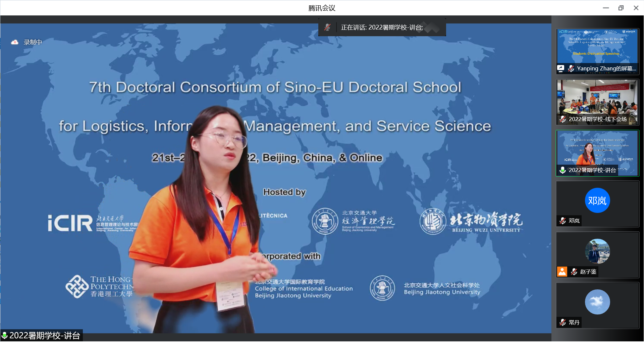The image size is (644, 342).
Task: Click the 邓岚 name label
Action: pyautogui.click(x=574, y=221)
